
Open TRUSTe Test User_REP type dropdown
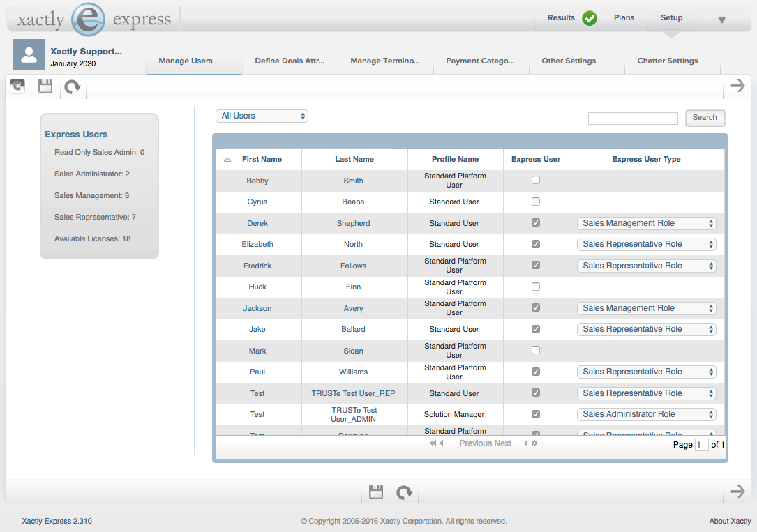pos(647,393)
